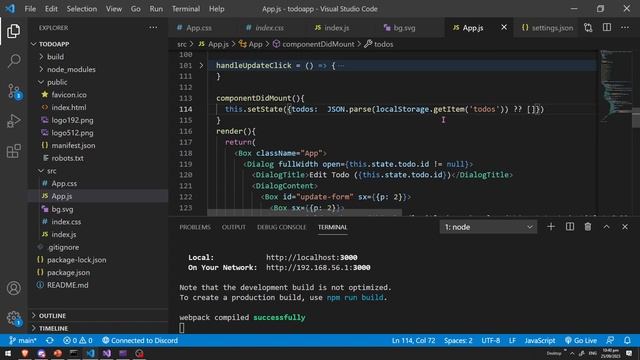This screenshot has height=360, width=640.
Task: Open the Extensions view
Action: (14, 151)
